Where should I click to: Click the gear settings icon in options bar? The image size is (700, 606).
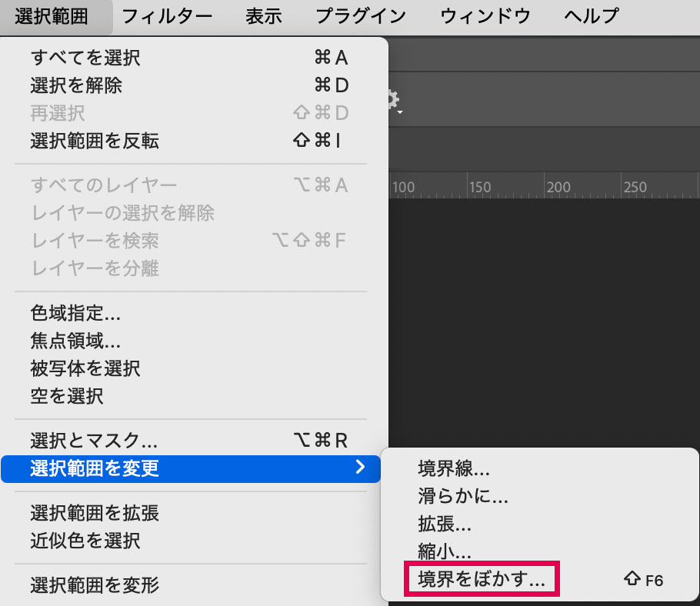click(394, 101)
